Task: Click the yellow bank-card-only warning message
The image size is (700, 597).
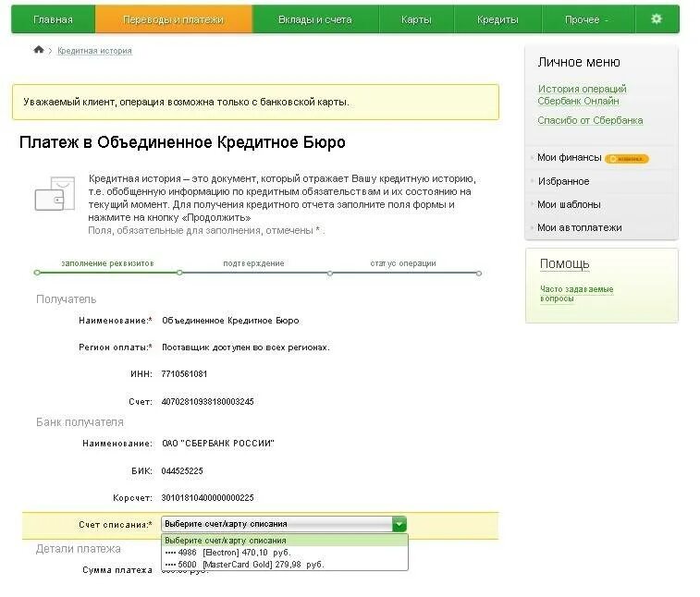Action: 255,102
